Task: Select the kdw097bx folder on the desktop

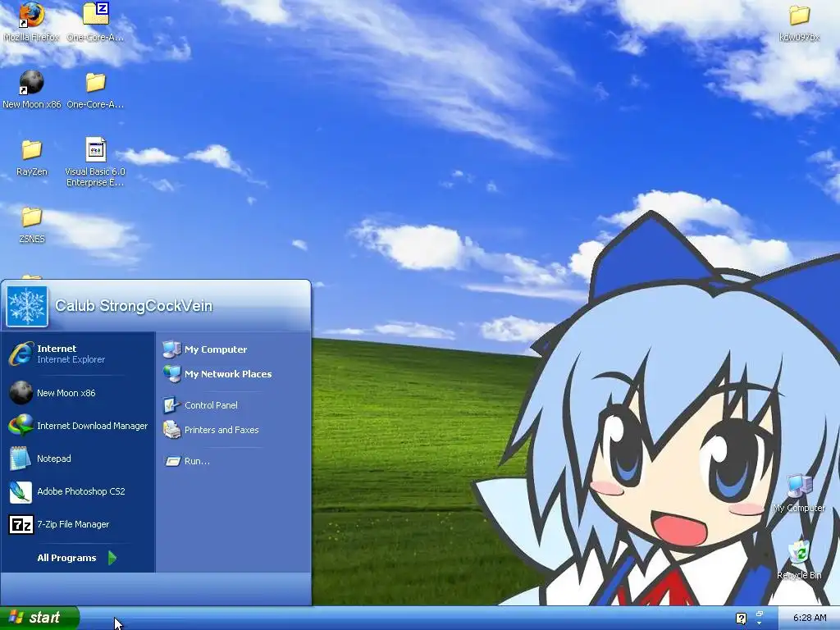Action: tap(799, 22)
